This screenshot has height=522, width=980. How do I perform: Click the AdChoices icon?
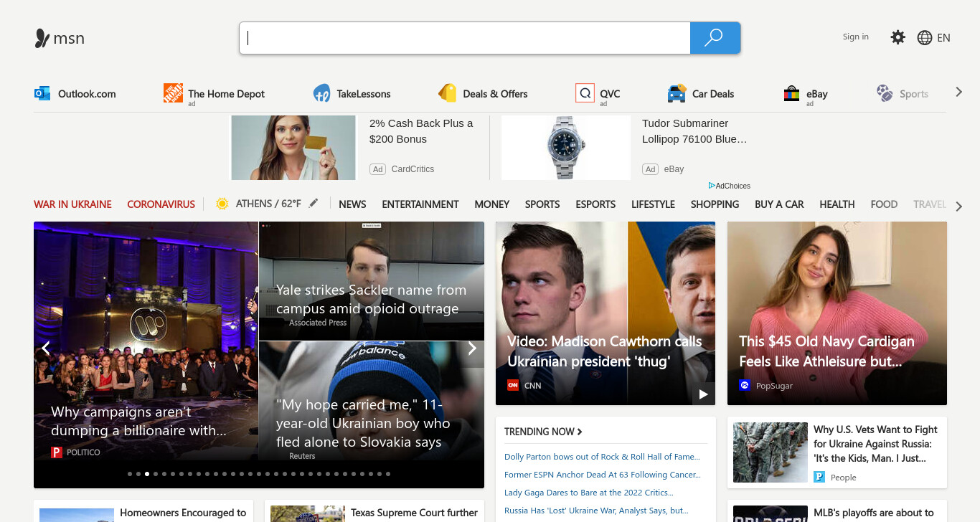tap(712, 186)
